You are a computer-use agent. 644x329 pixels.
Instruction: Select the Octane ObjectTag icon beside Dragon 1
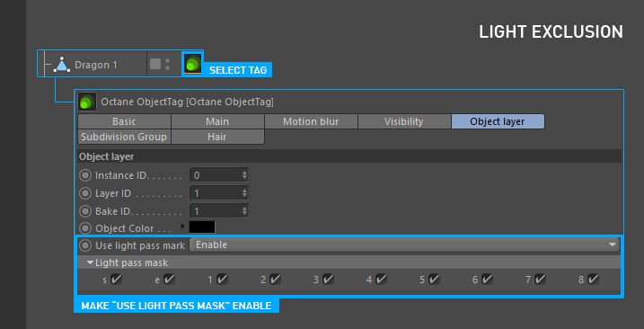(192, 64)
